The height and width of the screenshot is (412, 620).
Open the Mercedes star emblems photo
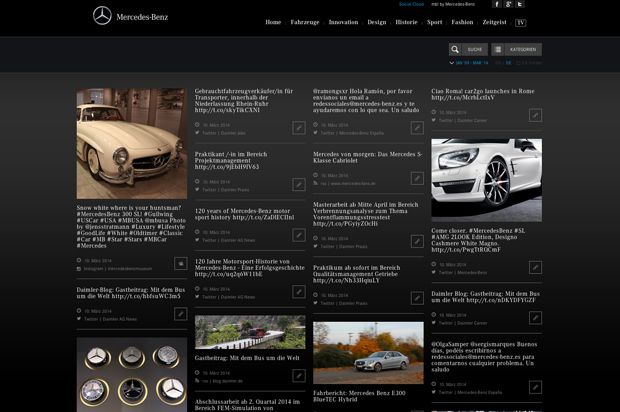pos(132,374)
